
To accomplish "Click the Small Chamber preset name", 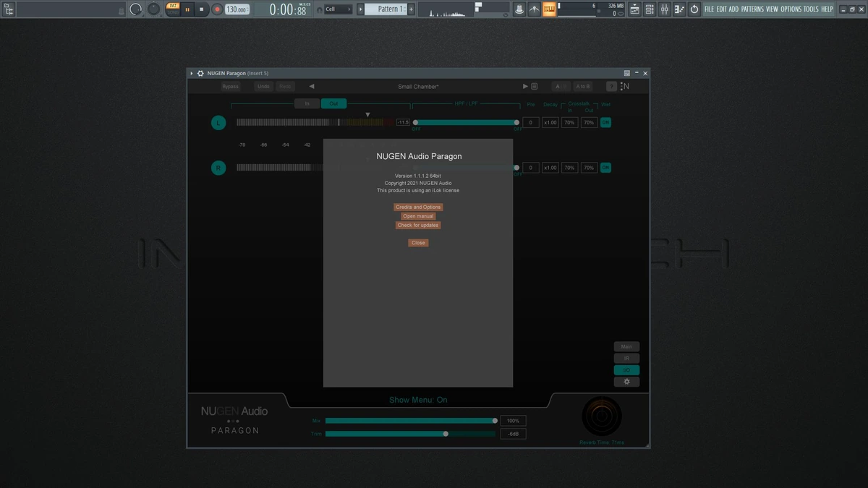I will [418, 87].
